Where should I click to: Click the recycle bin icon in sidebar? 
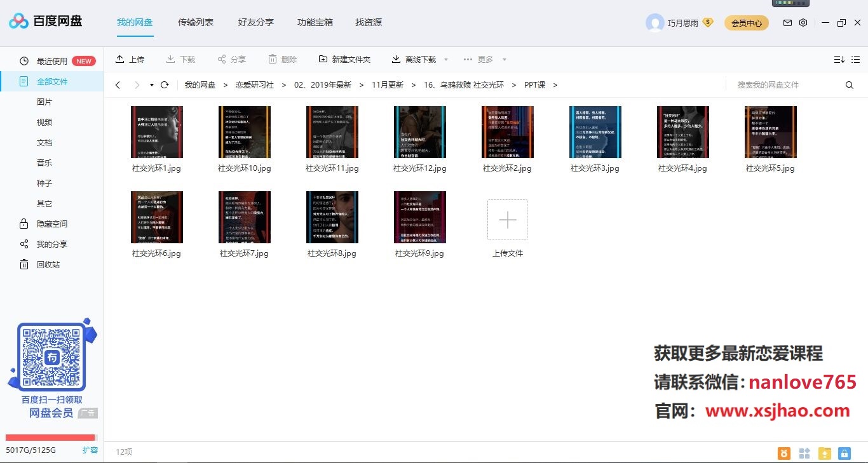(x=24, y=264)
